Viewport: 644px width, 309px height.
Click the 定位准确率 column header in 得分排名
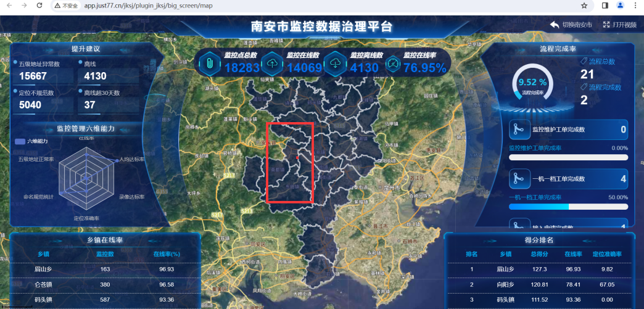tap(606, 254)
